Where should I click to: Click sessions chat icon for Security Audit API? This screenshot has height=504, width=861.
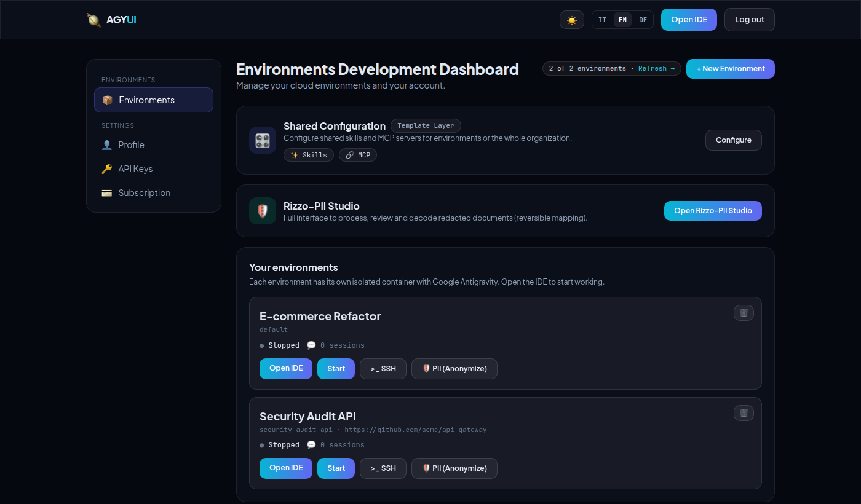[x=311, y=445]
